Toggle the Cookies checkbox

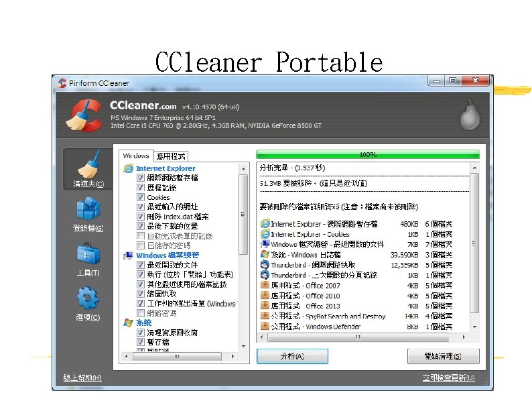[x=141, y=197]
